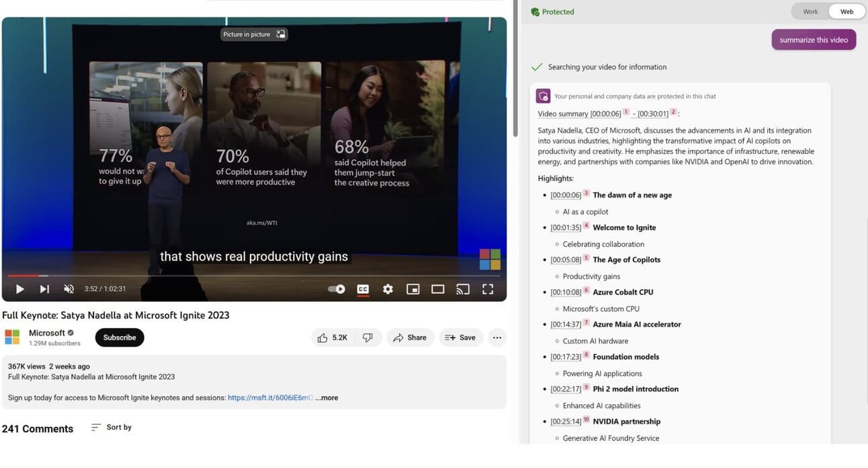
Task: Open video settings gear
Action: pos(388,289)
